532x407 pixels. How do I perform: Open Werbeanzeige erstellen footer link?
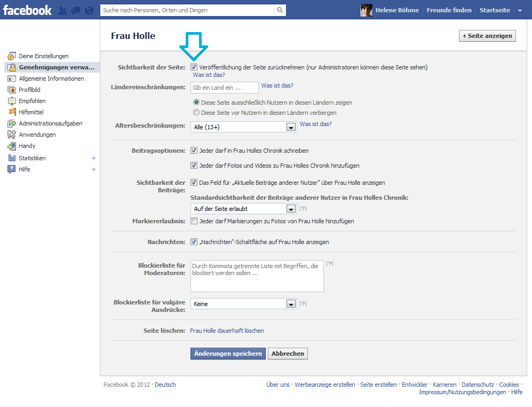[325, 385]
